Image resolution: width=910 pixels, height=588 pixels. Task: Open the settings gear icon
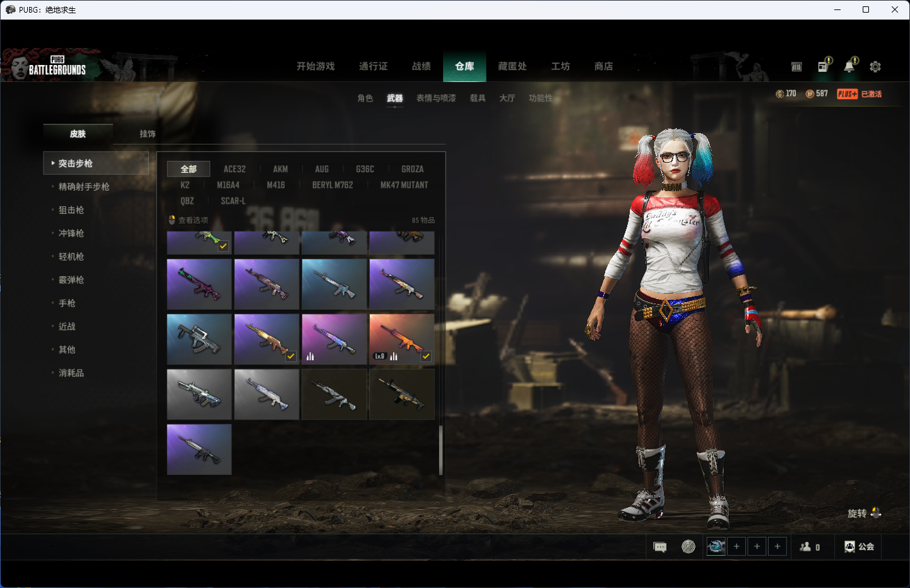coord(875,66)
